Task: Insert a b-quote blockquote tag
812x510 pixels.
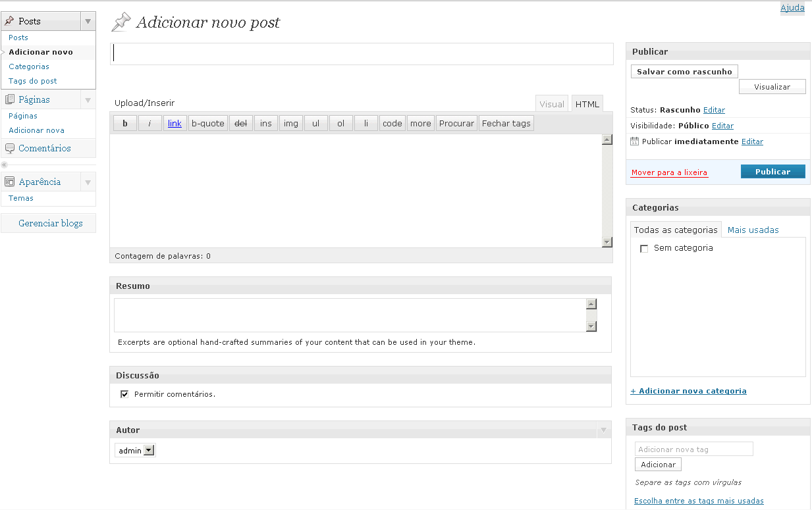Action: tap(208, 123)
